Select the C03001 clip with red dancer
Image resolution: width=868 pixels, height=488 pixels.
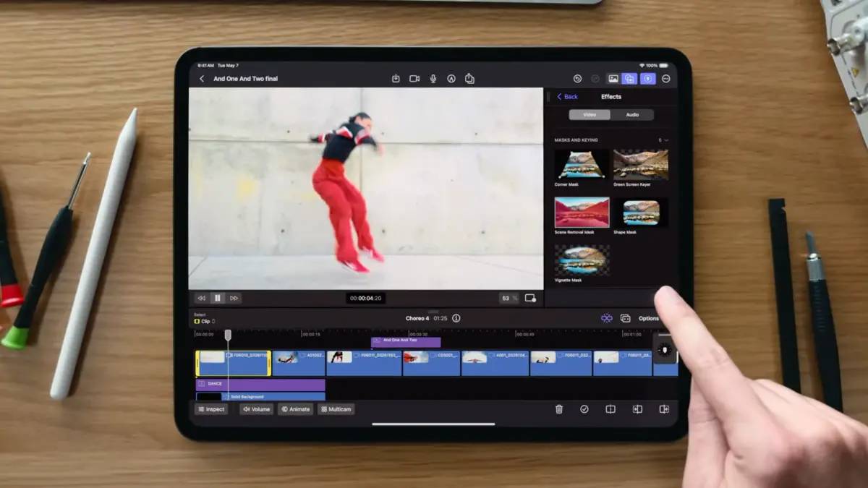click(x=430, y=364)
